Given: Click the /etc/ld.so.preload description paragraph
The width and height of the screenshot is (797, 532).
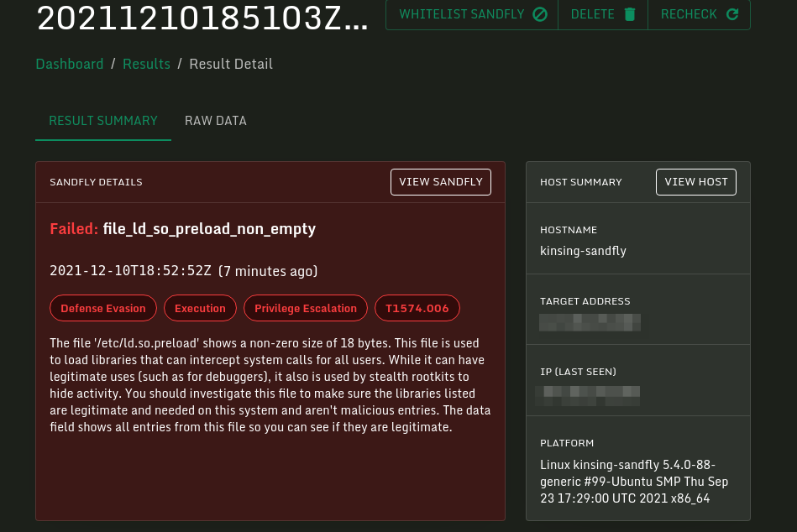Looking at the screenshot, I should [x=270, y=385].
